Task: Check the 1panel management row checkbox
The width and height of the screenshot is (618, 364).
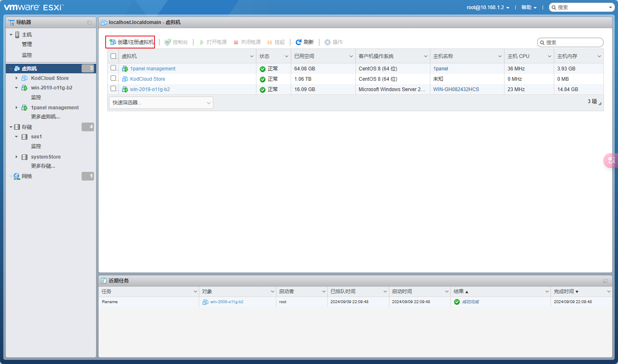Action: tap(113, 68)
